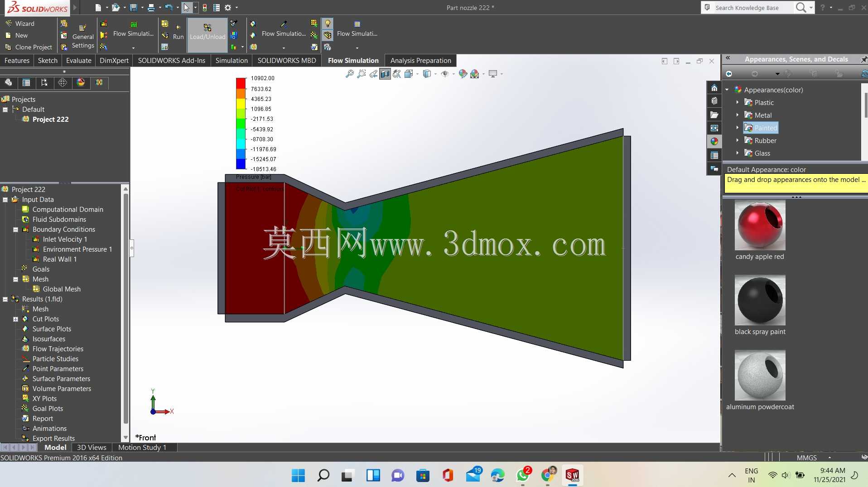Expand the Plastic appearances folder
Viewport: 868px width, 487px height.
[x=738, y=102]
